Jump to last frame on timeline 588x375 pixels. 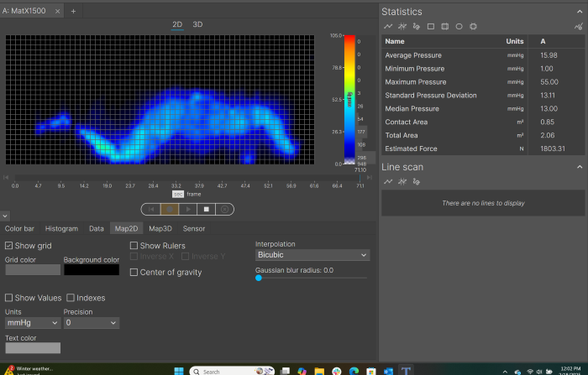click(370, 177)
